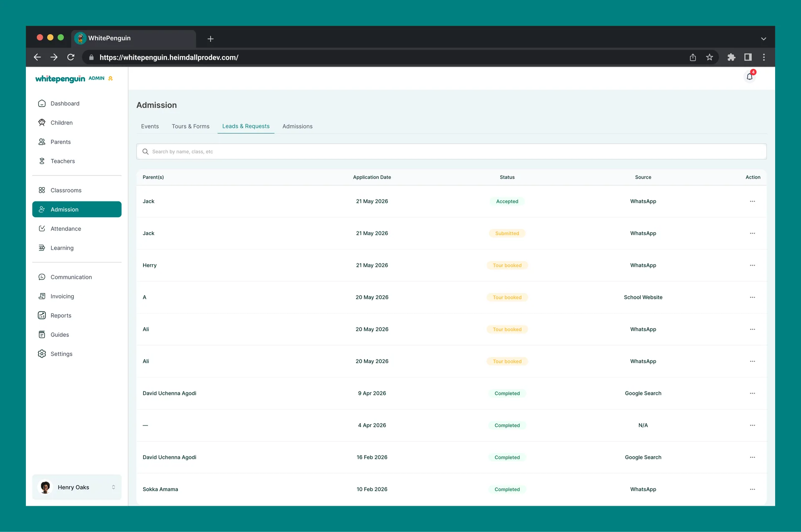
Task: Go to Classrooms in the sidebar
Action: coord(77,190)
